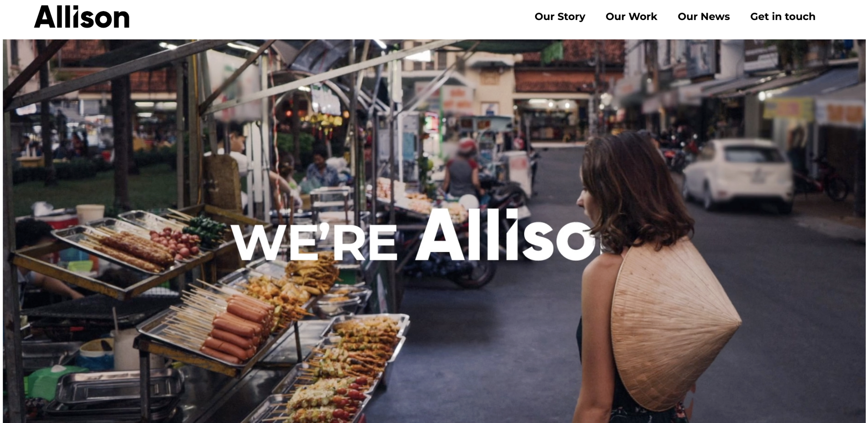Open the Our News page

704,17
